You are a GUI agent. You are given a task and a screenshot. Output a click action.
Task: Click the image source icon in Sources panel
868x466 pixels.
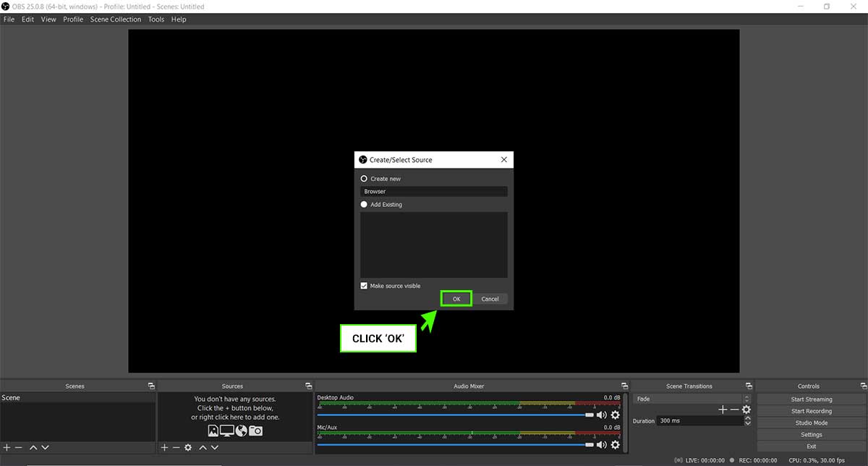click(x=213, y=431)
